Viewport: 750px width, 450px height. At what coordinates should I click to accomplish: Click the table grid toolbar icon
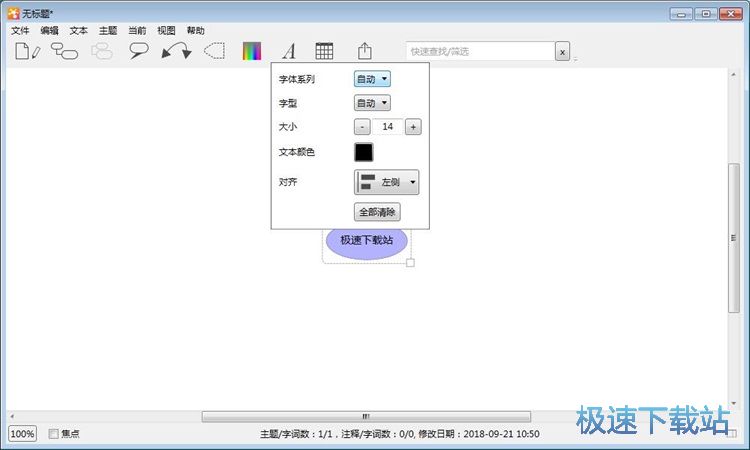click(x=324, y=51)
